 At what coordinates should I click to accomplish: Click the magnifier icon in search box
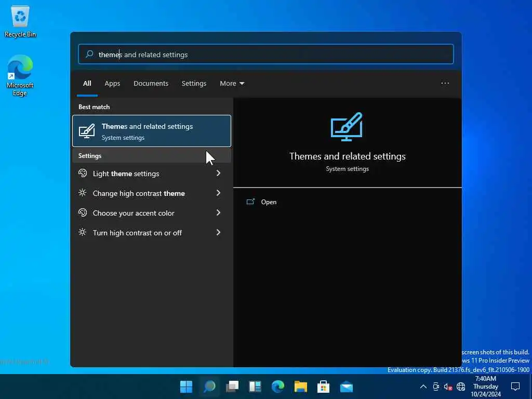pyautogui.click(x=89, y=54)
